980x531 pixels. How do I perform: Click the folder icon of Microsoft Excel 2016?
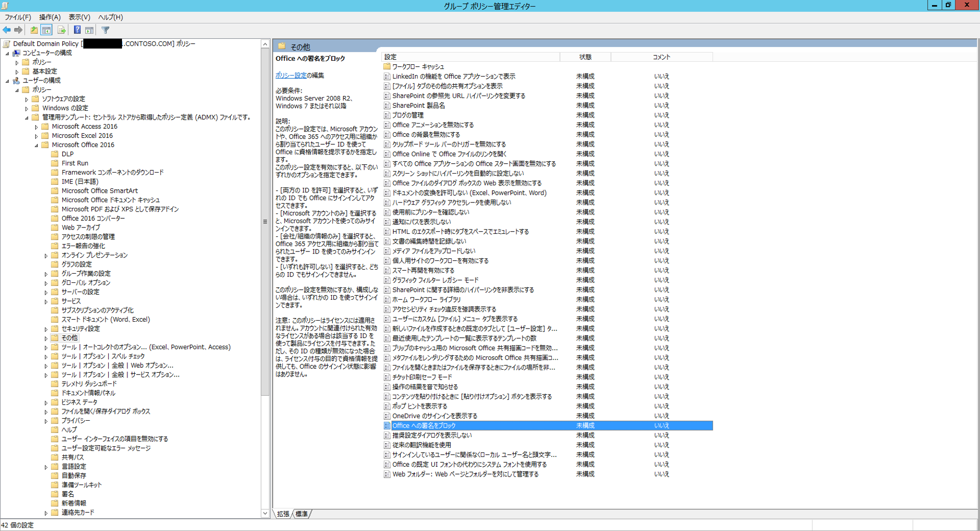[45, 136]
